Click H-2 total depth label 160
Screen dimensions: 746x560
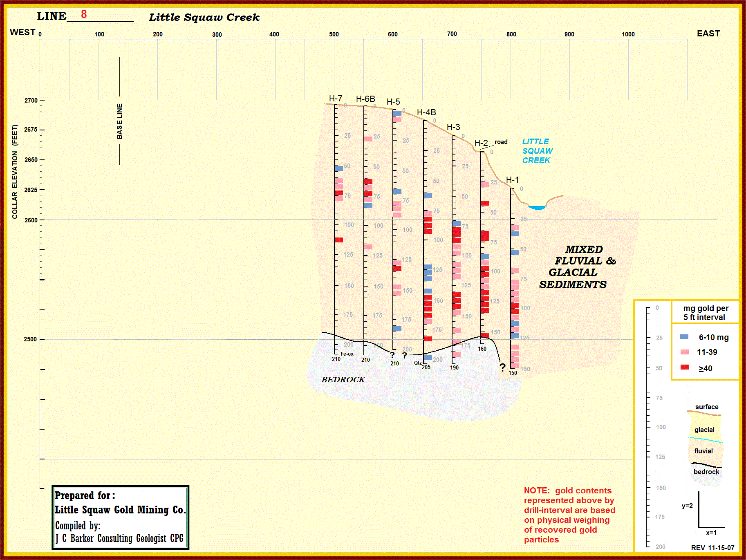coord(482,349)
